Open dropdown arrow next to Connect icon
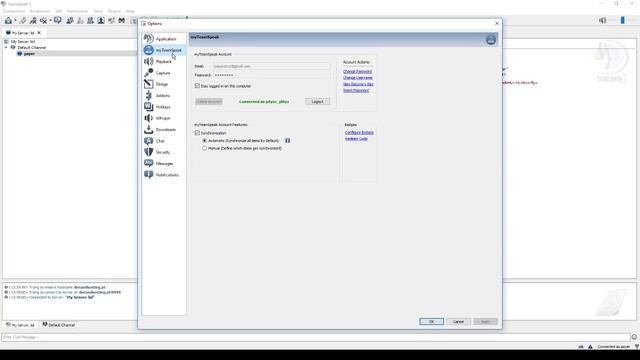The width and height of the screenshot is (640, 360). tap(15, 20)
